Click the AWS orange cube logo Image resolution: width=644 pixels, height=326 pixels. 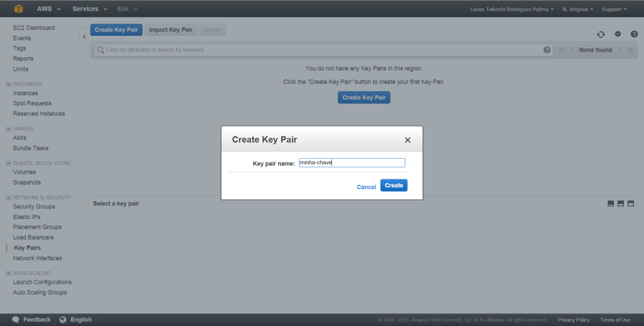coord(18,9)
